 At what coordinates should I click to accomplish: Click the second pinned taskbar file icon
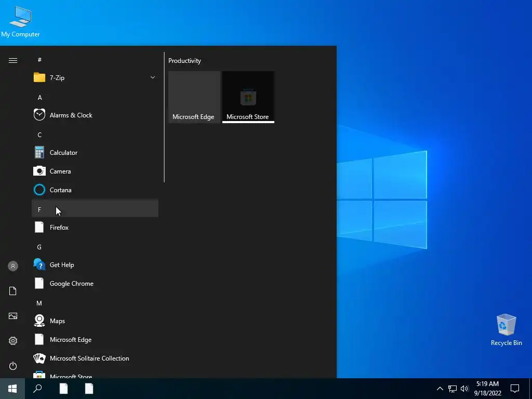pos(89,389)
